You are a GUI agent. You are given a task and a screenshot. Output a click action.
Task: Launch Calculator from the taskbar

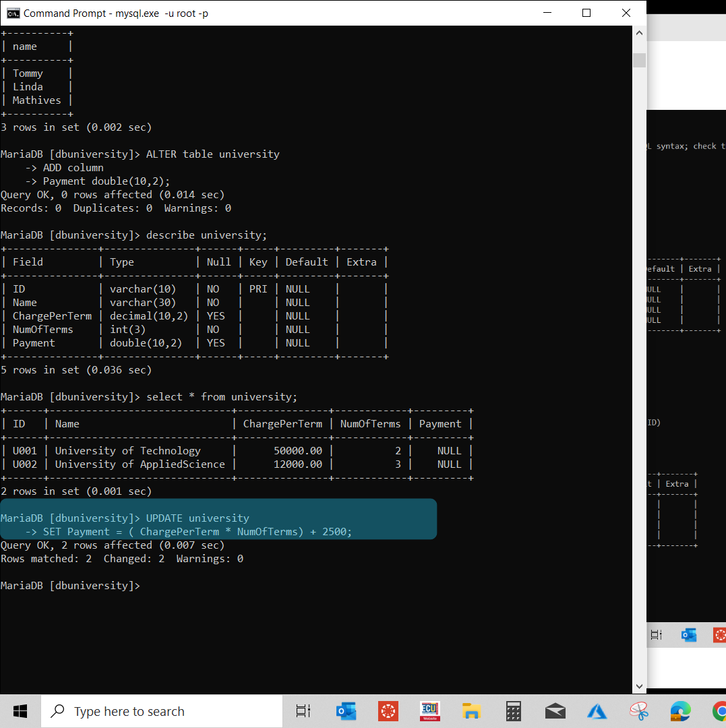click(513, 710)
